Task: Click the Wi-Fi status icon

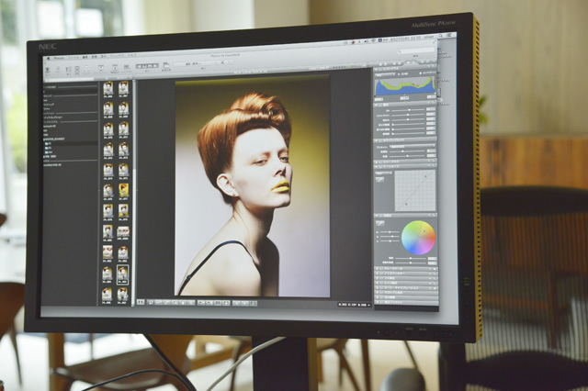Action: click(x=373, y=40)
